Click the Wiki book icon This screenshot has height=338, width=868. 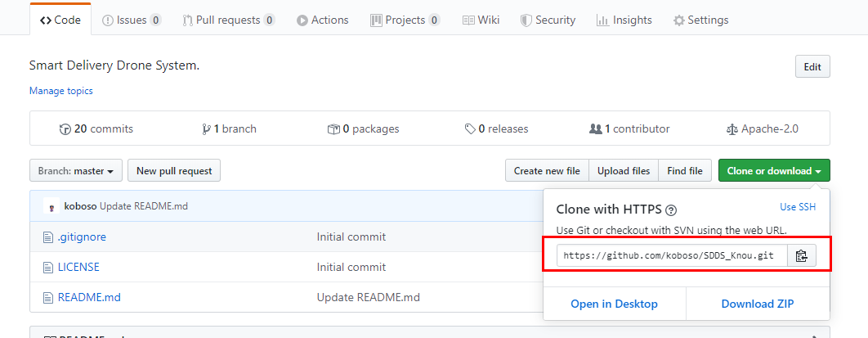pyautogui.click(x=468, y=20)
